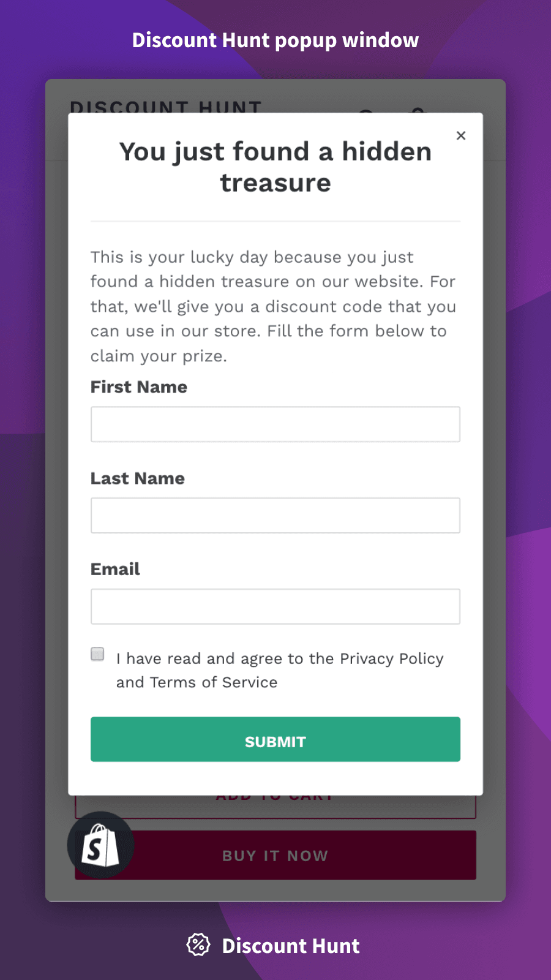
Task: Click the Last Name label
Action: pos(138,478)
